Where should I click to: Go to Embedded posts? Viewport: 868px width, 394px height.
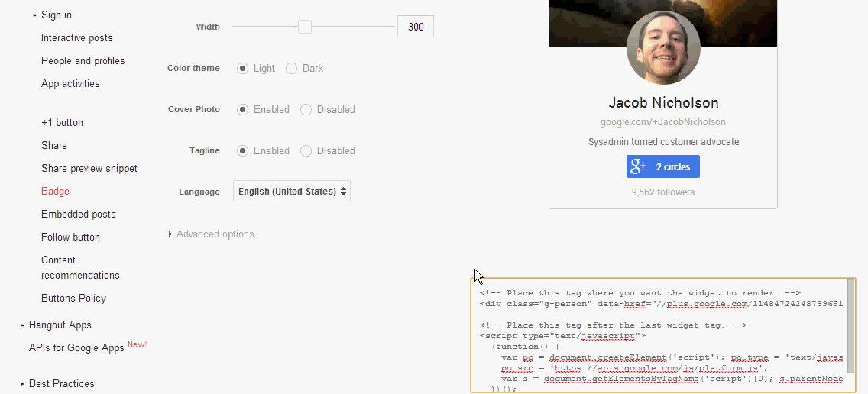79,214
